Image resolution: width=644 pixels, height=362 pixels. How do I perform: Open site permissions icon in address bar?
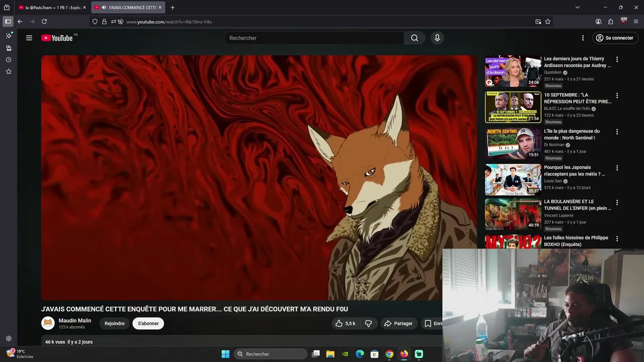click(114, 22)
